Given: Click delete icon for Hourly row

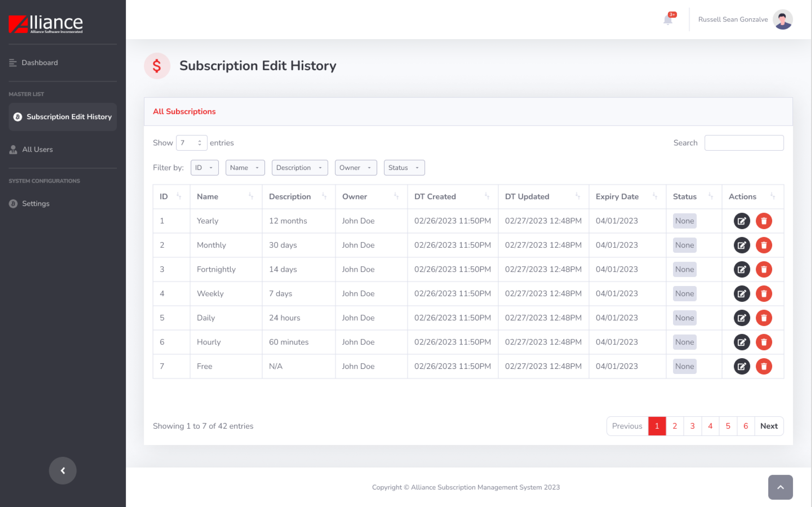Looking at the screenshot, I should (x=763, y=342).
